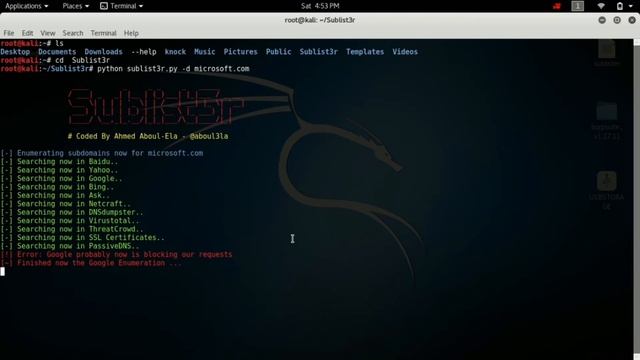Open the Terminal menu in menu bar
640x360 pixels.
[103, 33]
